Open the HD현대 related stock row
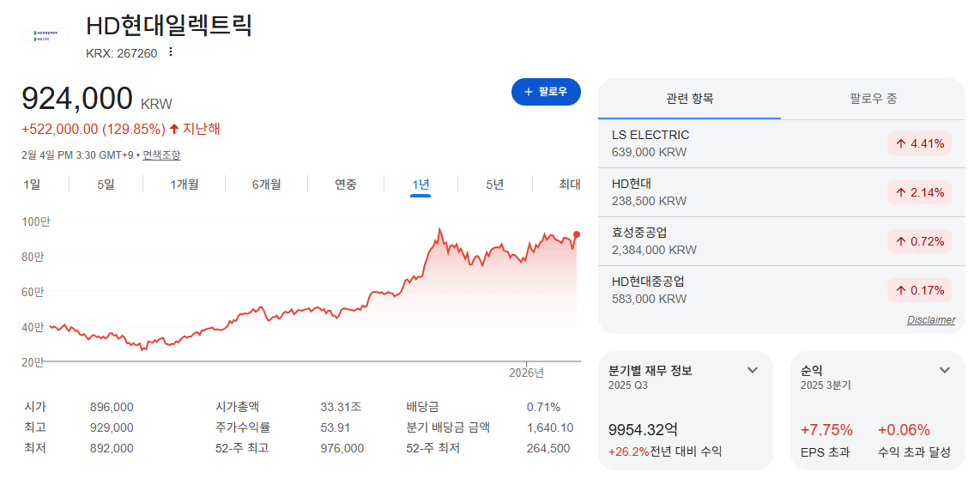The width and height of the screenshot is (980, 485). coord(781,192)
